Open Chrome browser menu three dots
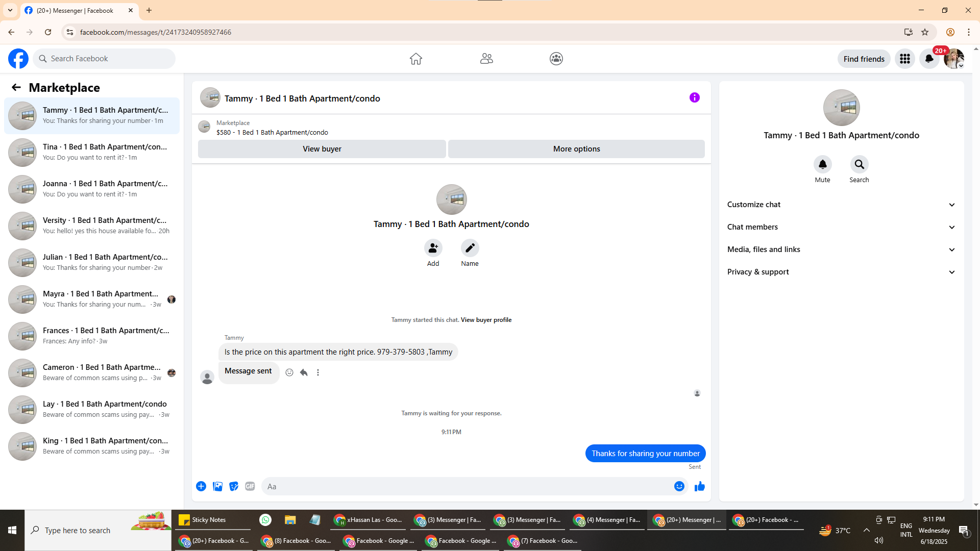 coord(968,32)
